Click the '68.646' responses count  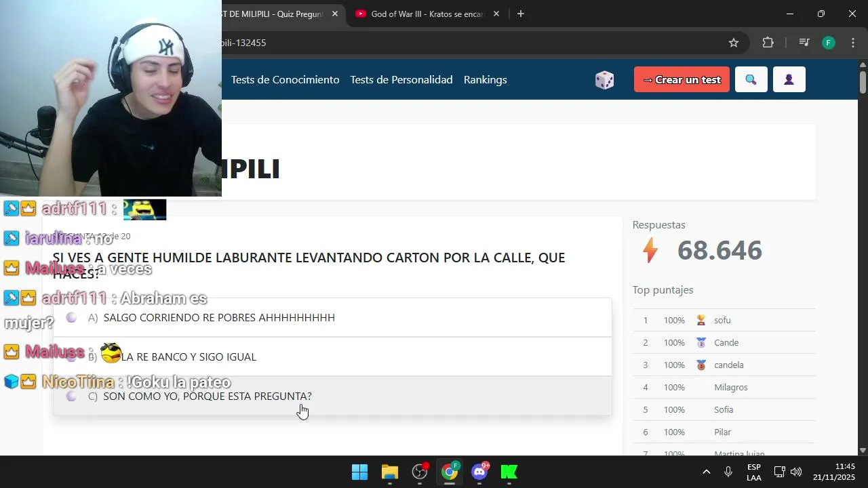[719, 250]
